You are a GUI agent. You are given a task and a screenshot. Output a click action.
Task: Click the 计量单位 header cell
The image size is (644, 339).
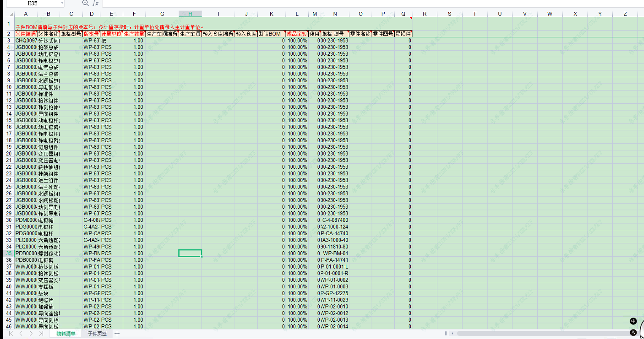[x=111, y=34]
